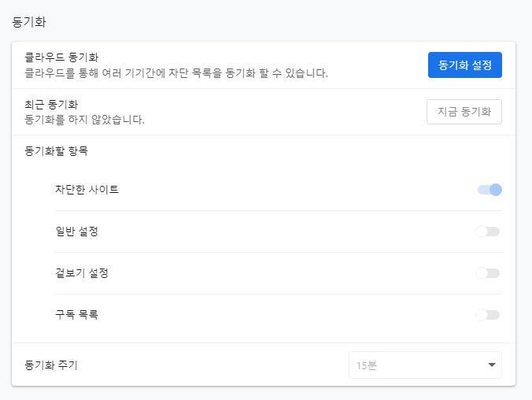Click the 클라우드 동기화 label
The height and width of the screenshot is (400, 532).
pyautogui.click(x=61, y=57)
